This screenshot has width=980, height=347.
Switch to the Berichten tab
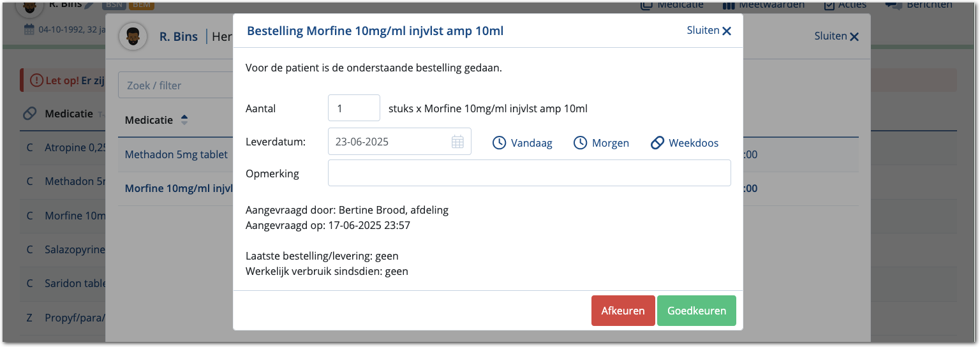(x=919, y=5)
